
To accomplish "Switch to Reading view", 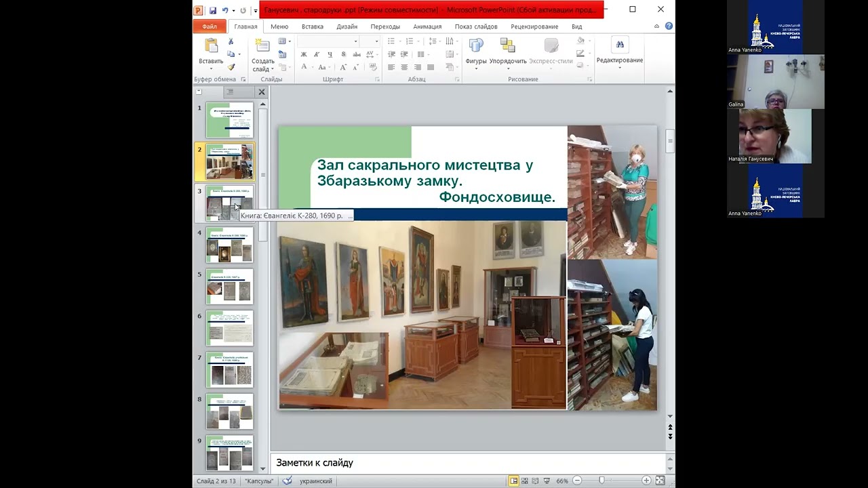I will (x=536, y=481).
